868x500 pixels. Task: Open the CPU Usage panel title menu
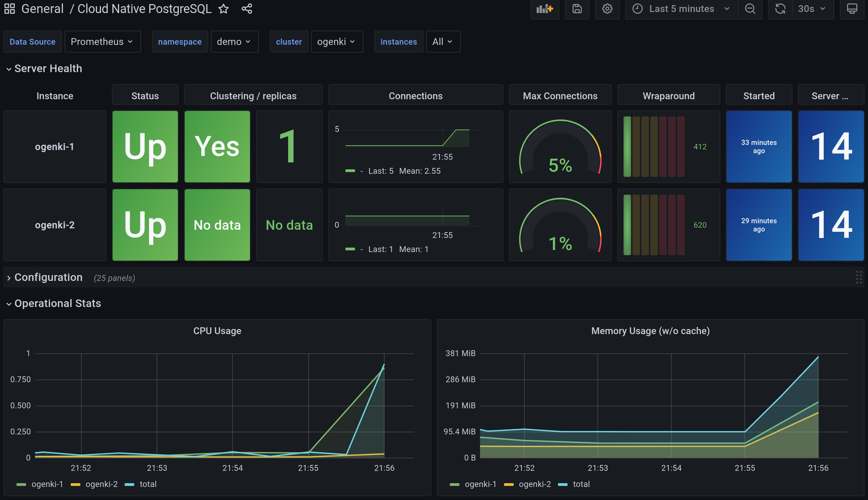(217, 331)
